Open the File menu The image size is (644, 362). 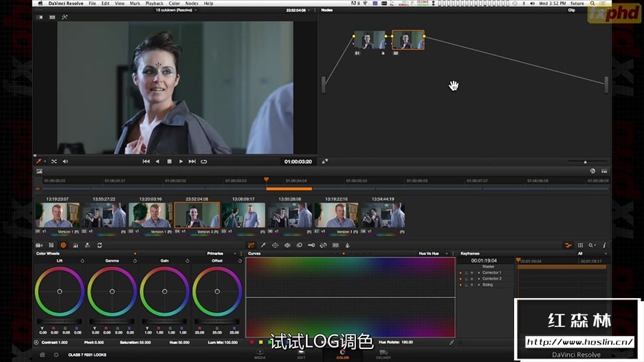tap(92, 3)
